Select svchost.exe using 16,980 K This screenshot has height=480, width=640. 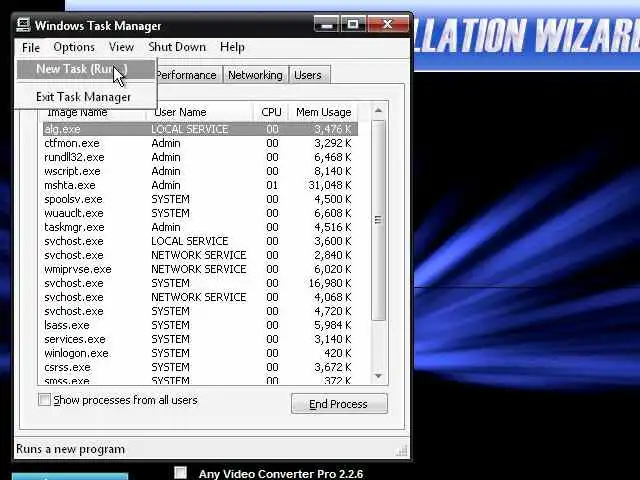point(200,283)
